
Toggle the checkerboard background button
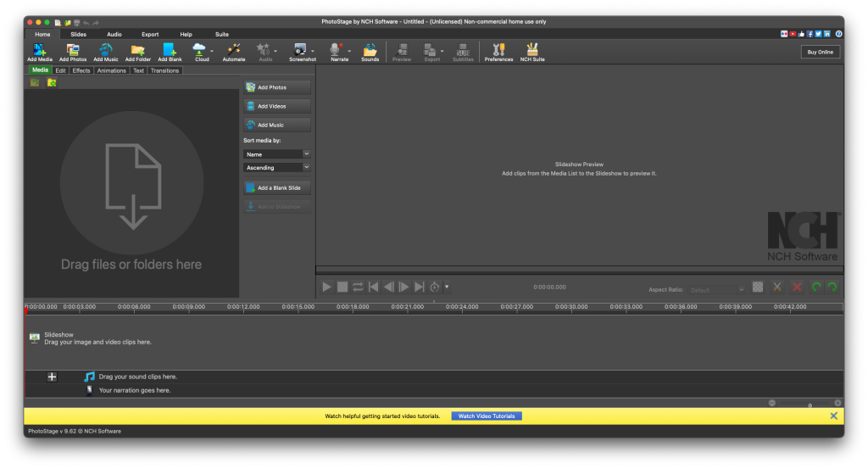click(x=758, y=288)
